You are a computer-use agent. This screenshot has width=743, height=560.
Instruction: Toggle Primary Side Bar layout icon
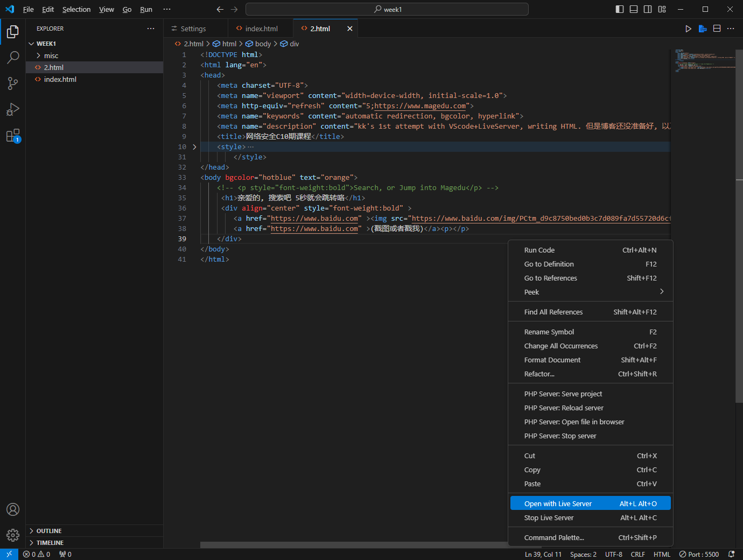tap(620, 9)
